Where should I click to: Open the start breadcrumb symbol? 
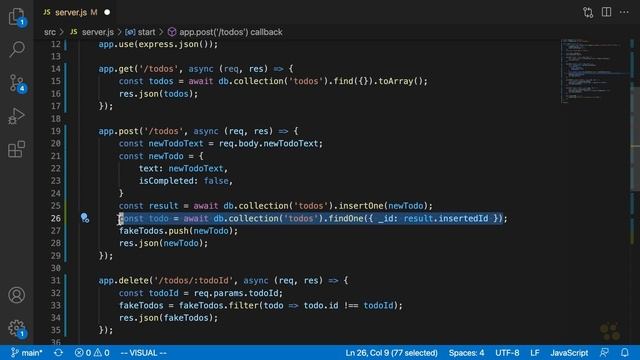coord(141,32)
